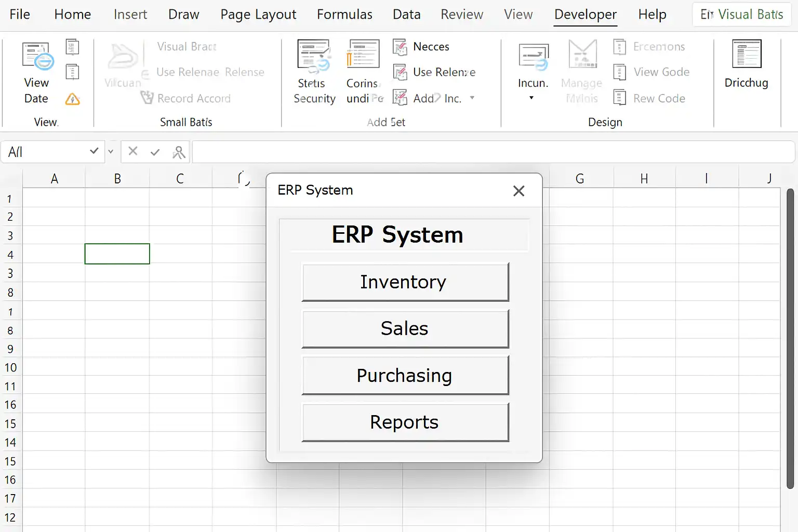
Task: Click the Necces icon in ribbon
Action: [x=400, y=47]
